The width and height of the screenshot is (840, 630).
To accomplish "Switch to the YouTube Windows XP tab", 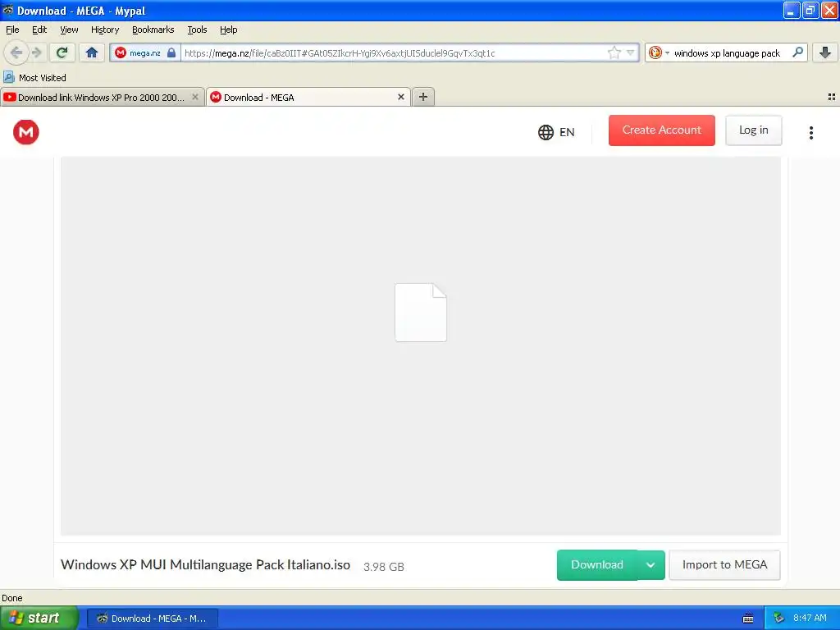I will [x=102, y=98].
